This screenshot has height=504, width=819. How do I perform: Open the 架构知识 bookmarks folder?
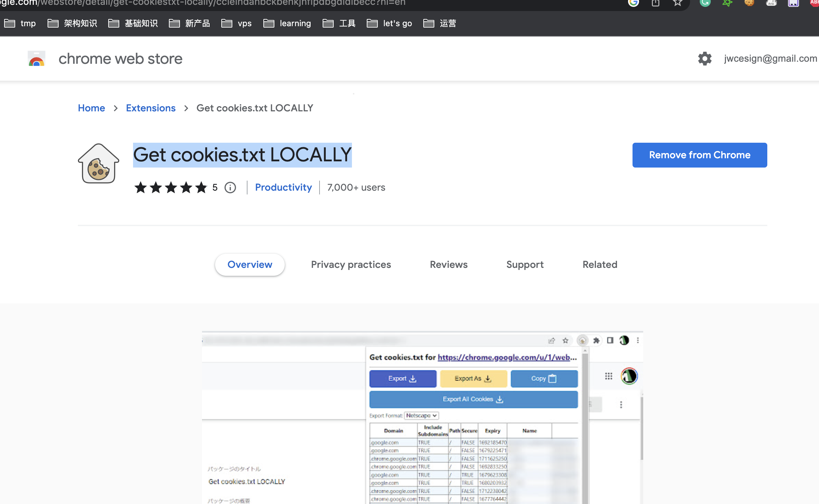(x=72, y=23)
